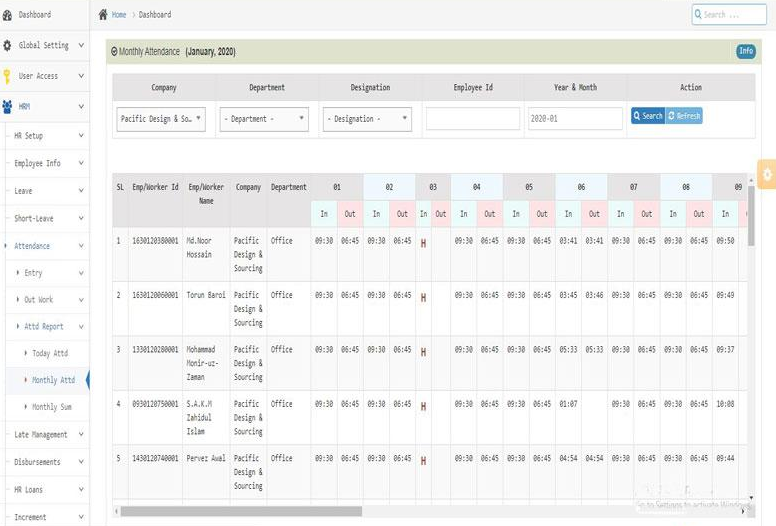Open the Attendance menu item
This screenshot has width=776, height=526.
click(x=32, y=246)
